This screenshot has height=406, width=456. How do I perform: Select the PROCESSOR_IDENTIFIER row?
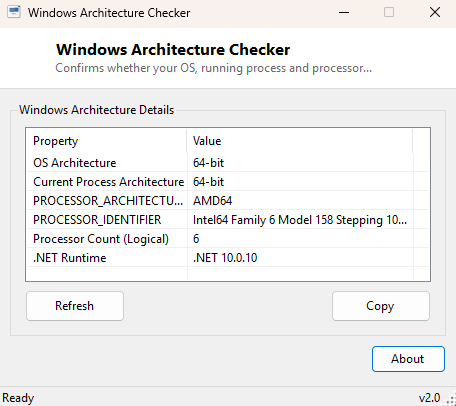pyautogui.click(x=228, y=220)
